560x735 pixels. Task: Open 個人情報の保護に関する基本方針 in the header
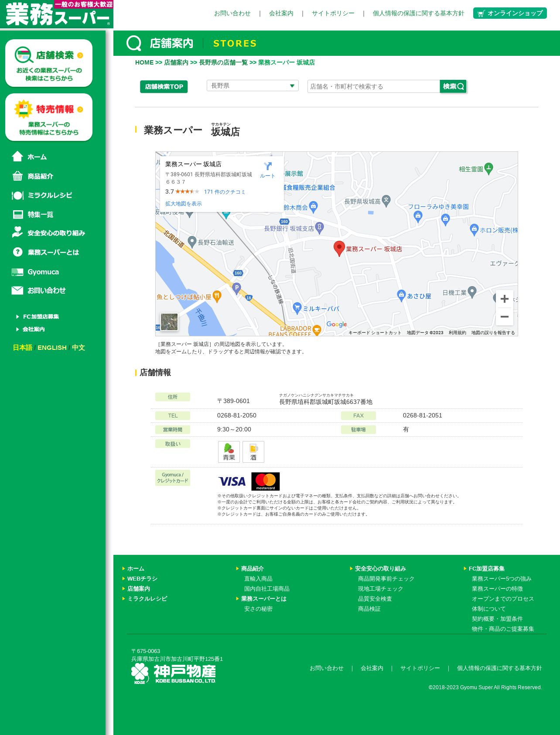click(x=418, y=14)
